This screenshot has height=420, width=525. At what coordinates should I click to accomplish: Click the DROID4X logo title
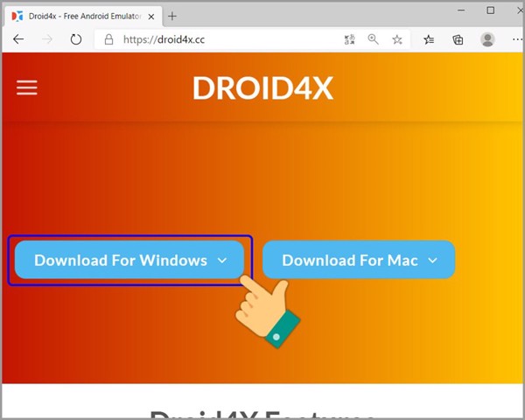[x=262, y=87]
